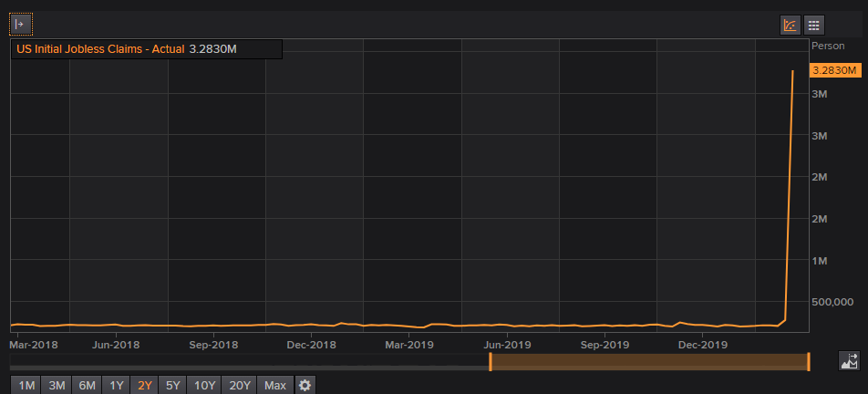Image resolution: width=868 pixels, height=394 pixels.
Task: Click the 3.2830M value in legend
Action: point(213,48)
